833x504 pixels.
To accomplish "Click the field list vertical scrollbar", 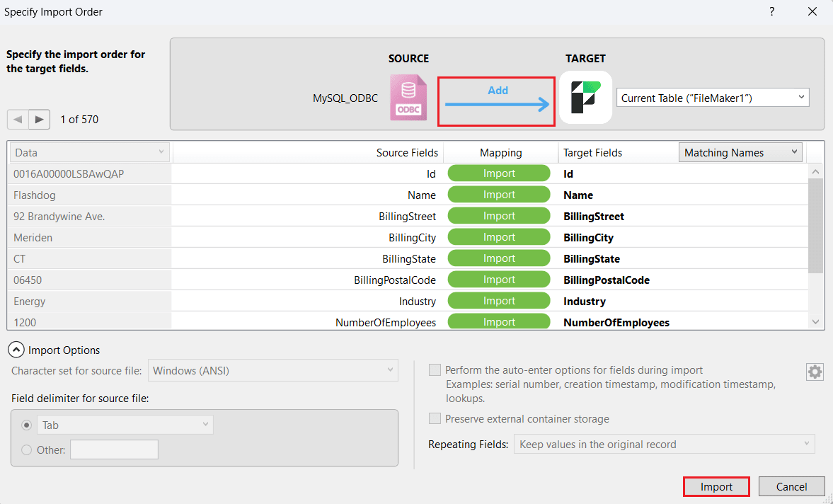I will [816, 227].
